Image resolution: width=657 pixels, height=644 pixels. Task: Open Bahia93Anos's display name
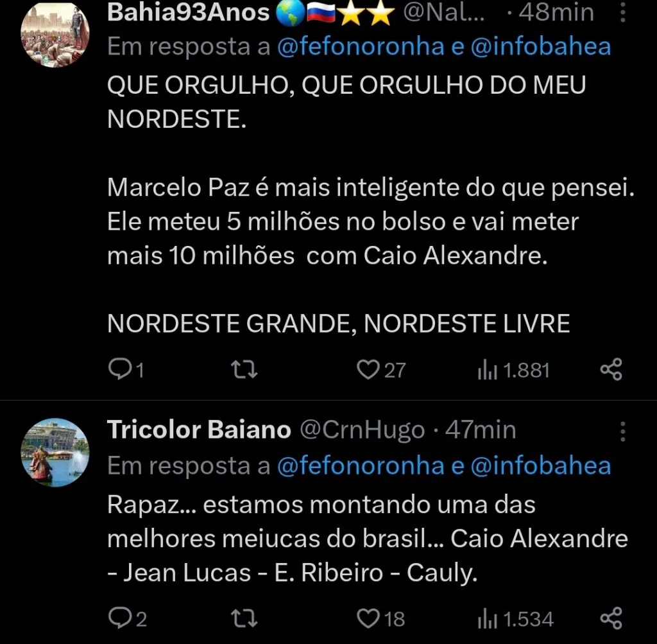coord(187,12)
